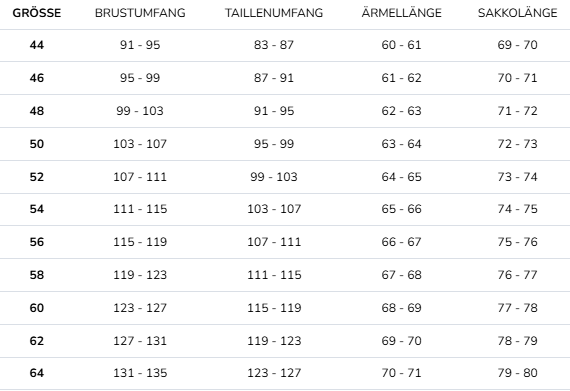Click the GRÖSSE column header
The image size is (570, 391).
(x=37, y=13)
